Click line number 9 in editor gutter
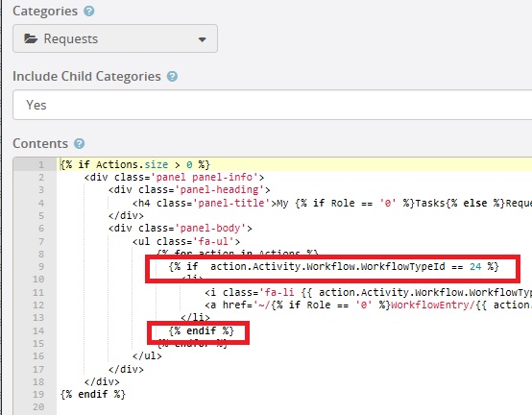The height and width of the screenshot is (415, 532). [x=41, y=267]
